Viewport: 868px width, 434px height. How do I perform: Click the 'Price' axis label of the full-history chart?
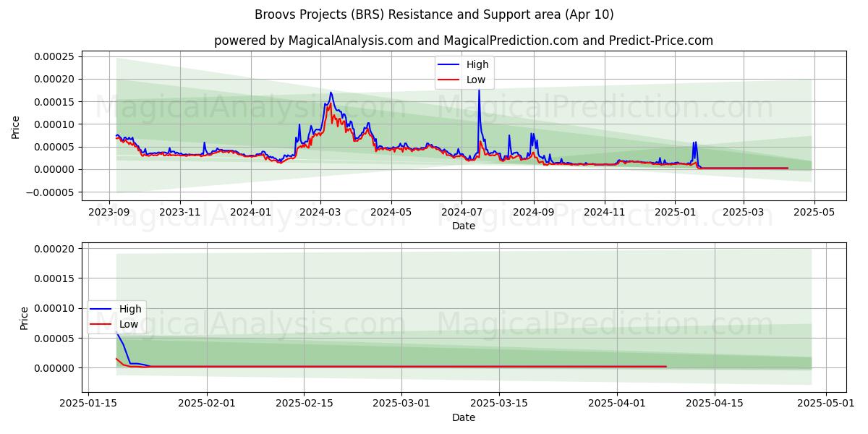[16, 127]
